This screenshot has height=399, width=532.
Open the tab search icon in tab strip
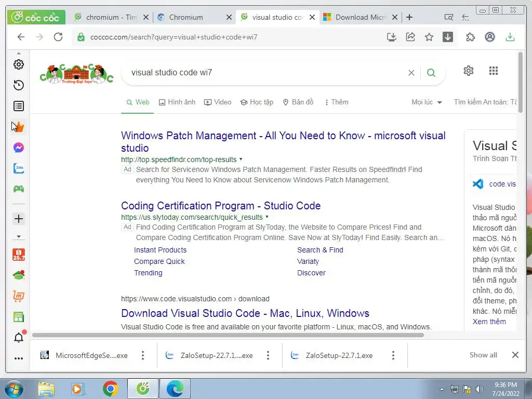pos(448,17)
